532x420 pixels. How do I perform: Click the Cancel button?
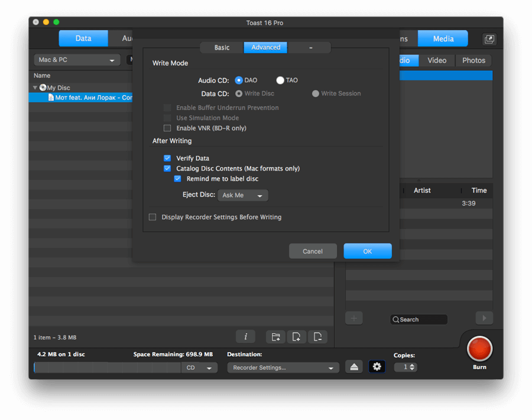coord(313,251)
